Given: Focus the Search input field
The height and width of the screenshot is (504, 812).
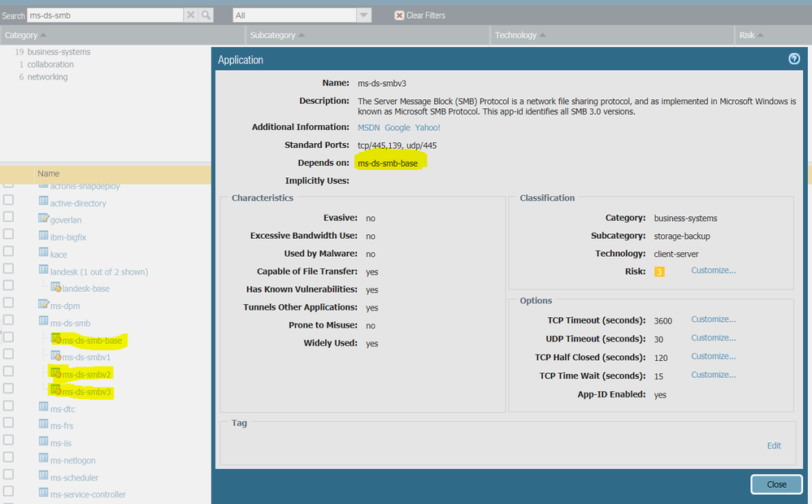Looking at the screenshot, I should point(104,15).
